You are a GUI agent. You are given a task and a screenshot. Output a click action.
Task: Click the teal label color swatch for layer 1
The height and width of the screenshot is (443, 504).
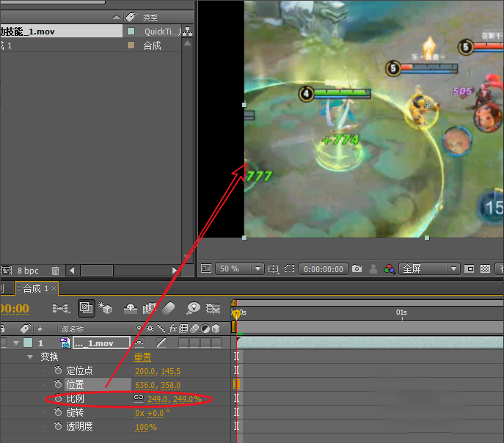pyautogui.click(x=27, y=343)
